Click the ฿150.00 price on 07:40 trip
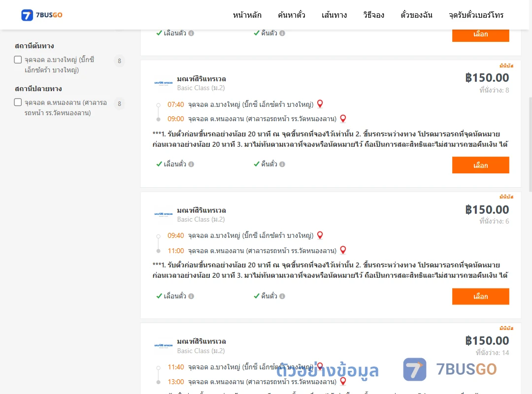Screen dimensions: 532x394 tap(487, 78)
